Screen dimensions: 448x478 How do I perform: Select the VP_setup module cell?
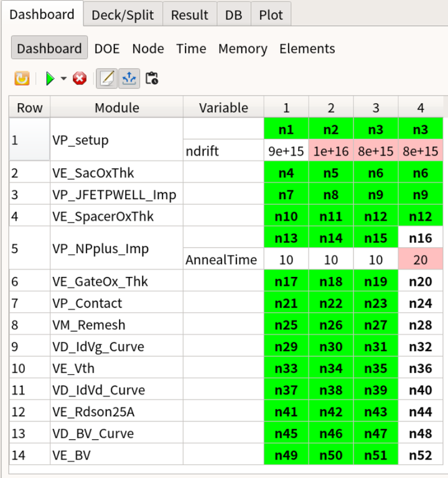point(117,140)
